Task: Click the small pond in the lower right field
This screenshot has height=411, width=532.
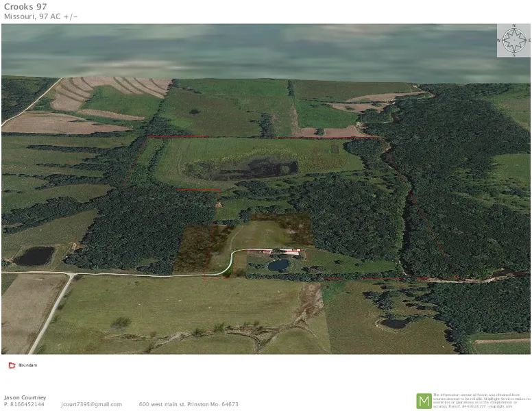Action: click(x=396, y=323)
